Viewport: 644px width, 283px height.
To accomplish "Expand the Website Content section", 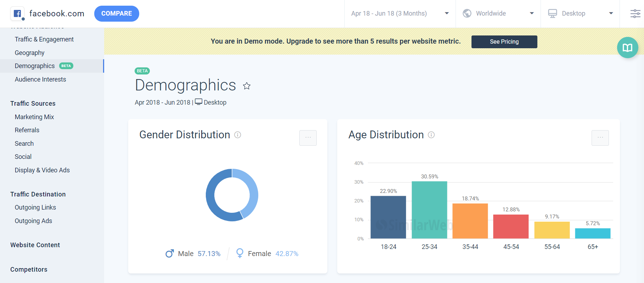I will pyautogui.click(x=35, y=245).
